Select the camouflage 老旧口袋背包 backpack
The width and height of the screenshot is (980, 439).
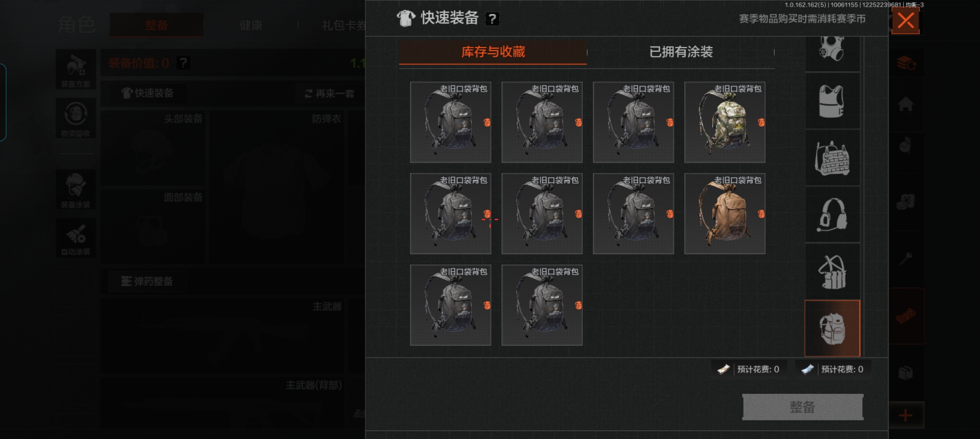click(x=725, y=122)
